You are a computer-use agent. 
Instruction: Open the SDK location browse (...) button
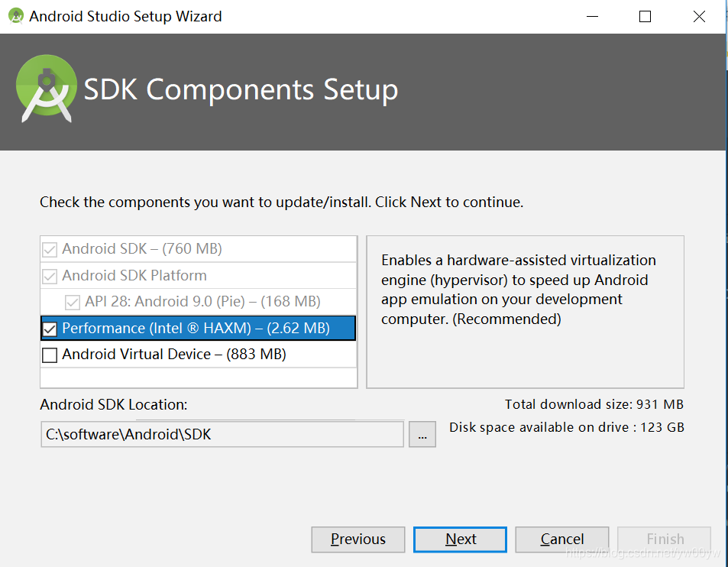tap(422, 434)
